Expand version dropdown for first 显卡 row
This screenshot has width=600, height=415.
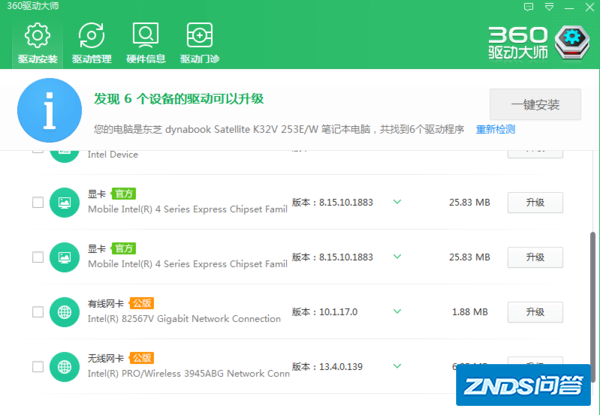click(x=397, y=202)
